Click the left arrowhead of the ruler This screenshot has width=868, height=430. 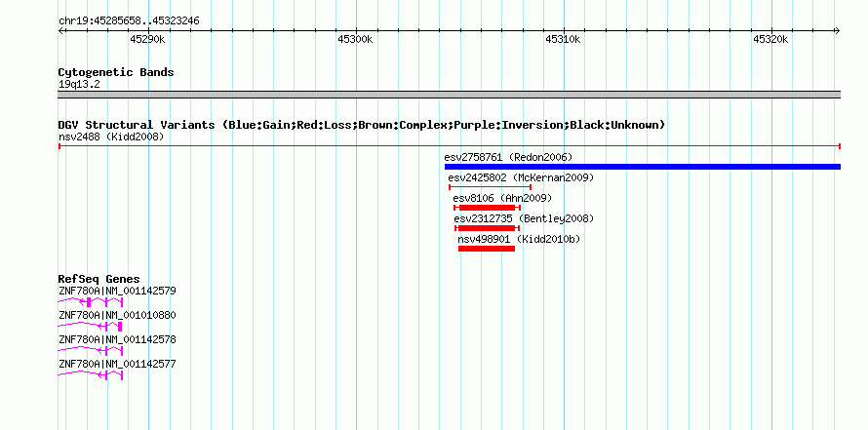[x=60, y=31]
